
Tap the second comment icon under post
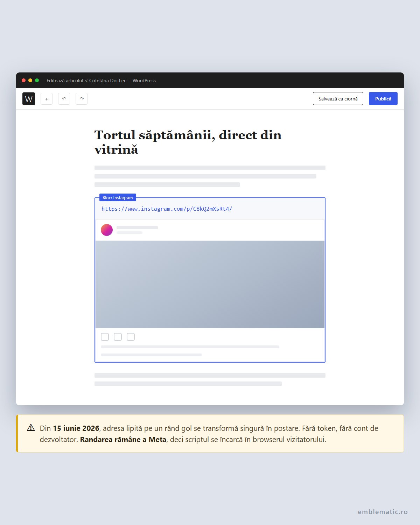pyautogui.click(x=118, y=337)
